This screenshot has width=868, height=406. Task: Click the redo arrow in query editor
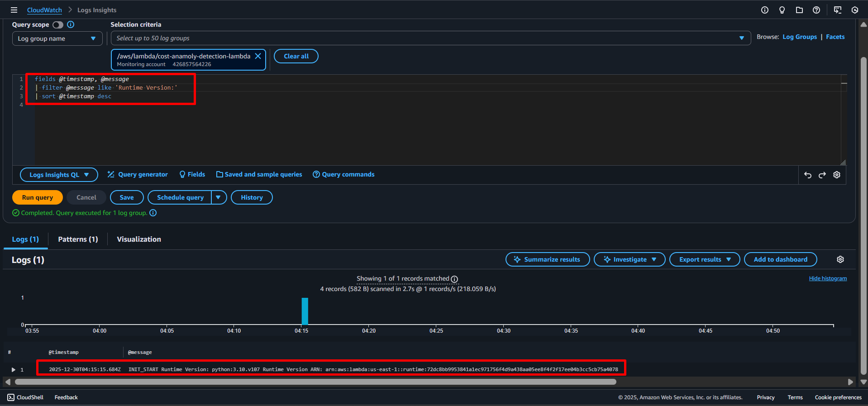click(x=822, y=175)
